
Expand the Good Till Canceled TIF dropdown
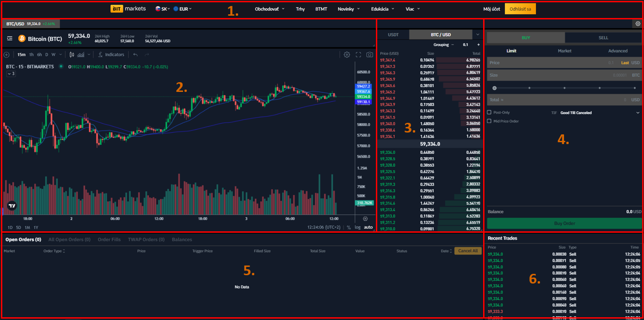(x=600, y=113)
